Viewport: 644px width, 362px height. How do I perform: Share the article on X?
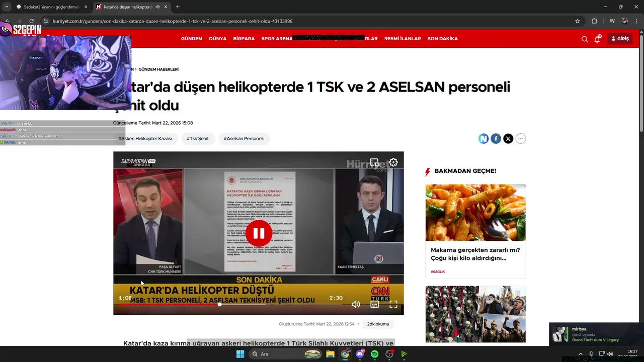(508, 139)
